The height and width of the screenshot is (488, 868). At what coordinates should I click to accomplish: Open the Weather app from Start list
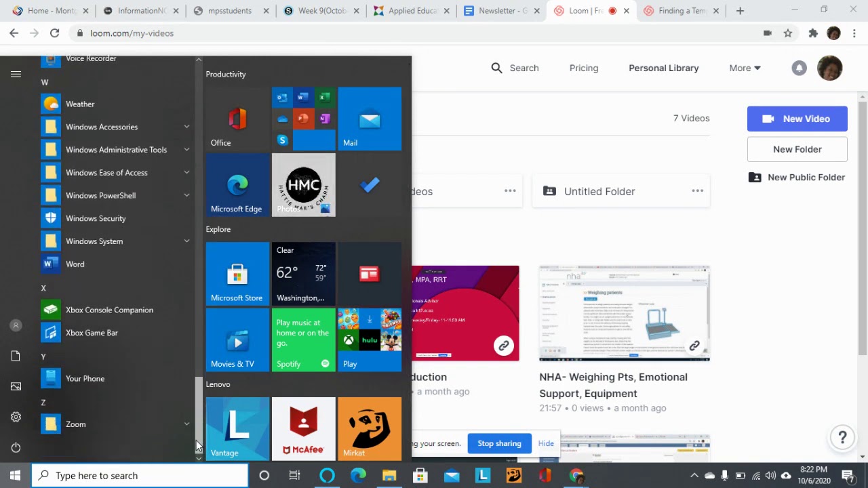pyautogui.click(x=115, y=104)
